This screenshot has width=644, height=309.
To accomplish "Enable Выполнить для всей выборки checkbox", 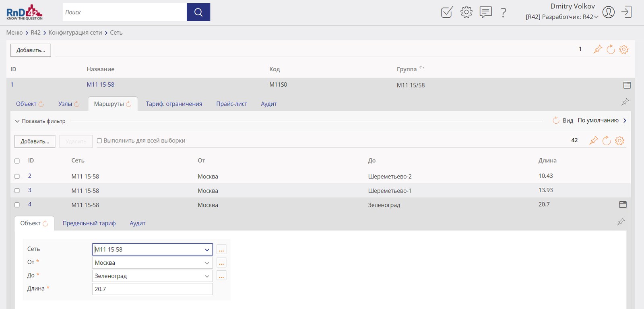I will (99, 141).
